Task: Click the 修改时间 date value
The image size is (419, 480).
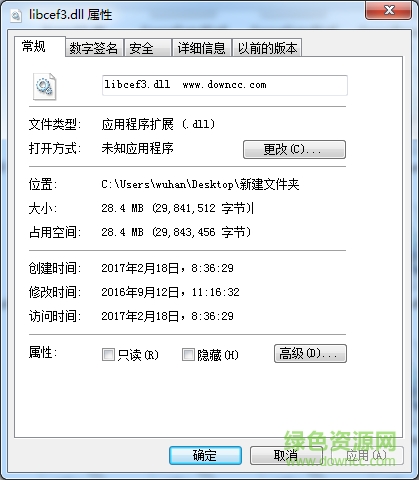Action: click(170, 292)
